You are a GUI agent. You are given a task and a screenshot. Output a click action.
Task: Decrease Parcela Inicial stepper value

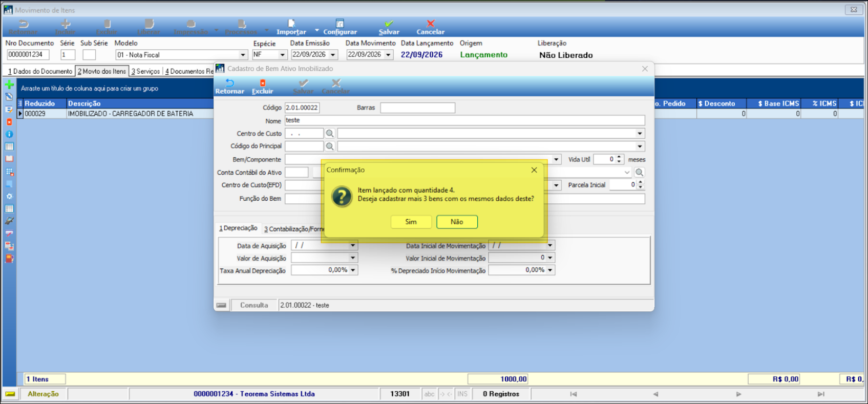click(x=640, y=187)
